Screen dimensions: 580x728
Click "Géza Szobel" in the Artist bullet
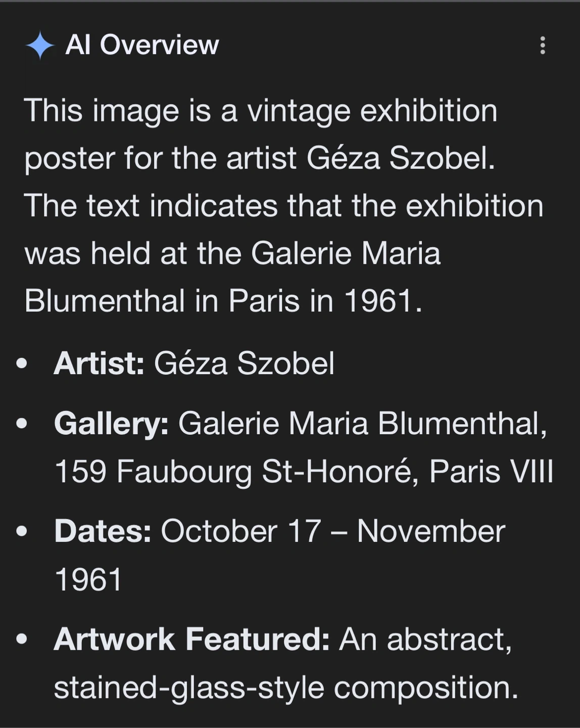pyautogui.click(x=244, y=363)
